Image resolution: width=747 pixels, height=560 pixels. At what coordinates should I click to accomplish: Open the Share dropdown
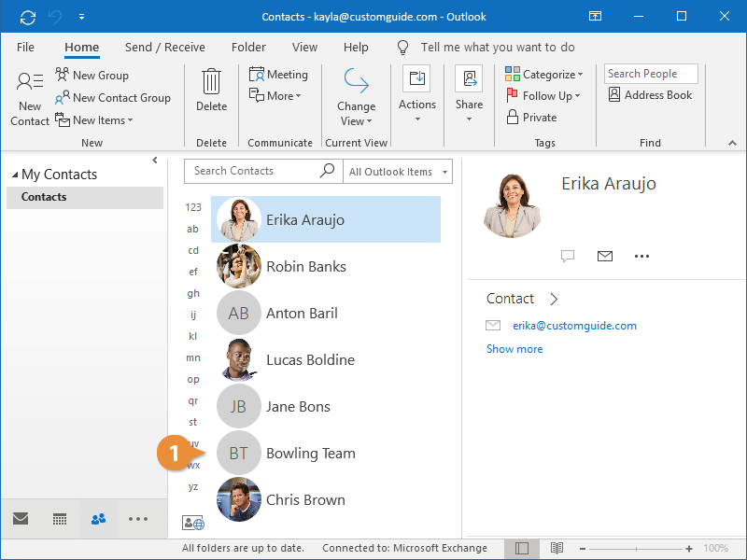pyautogui.click(x=469, y=94)
